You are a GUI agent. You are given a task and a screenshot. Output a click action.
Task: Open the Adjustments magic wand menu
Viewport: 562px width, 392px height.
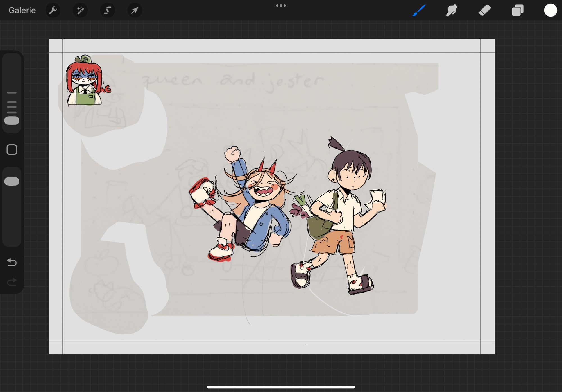point(80,11)
